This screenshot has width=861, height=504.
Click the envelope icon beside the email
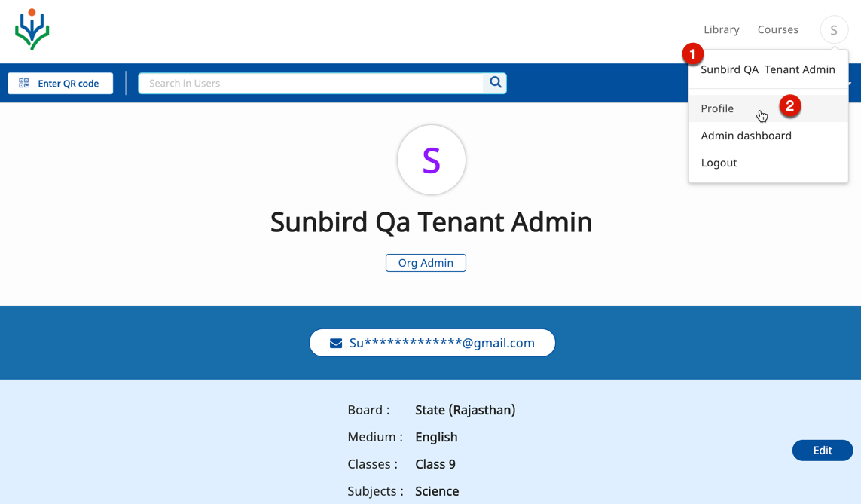(336, 344)
